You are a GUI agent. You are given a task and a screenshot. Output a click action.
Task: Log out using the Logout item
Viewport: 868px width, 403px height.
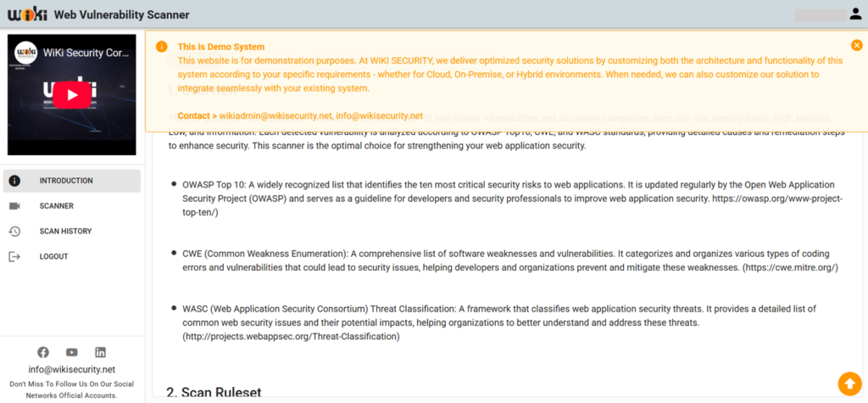point(53,256)
